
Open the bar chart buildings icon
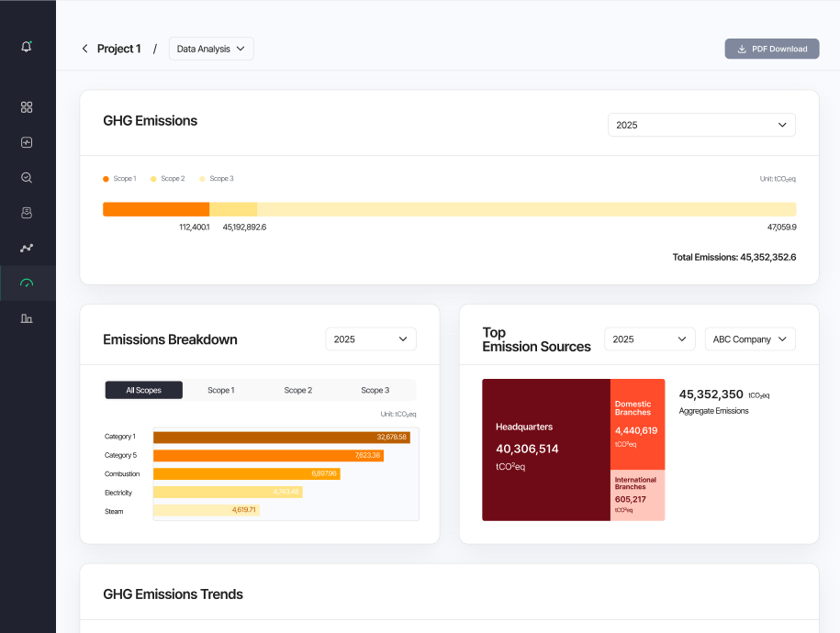click(27, 318)
